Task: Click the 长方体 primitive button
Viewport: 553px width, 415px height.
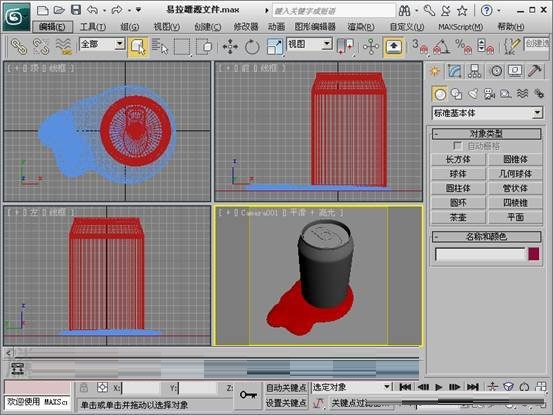Action: 458,159
